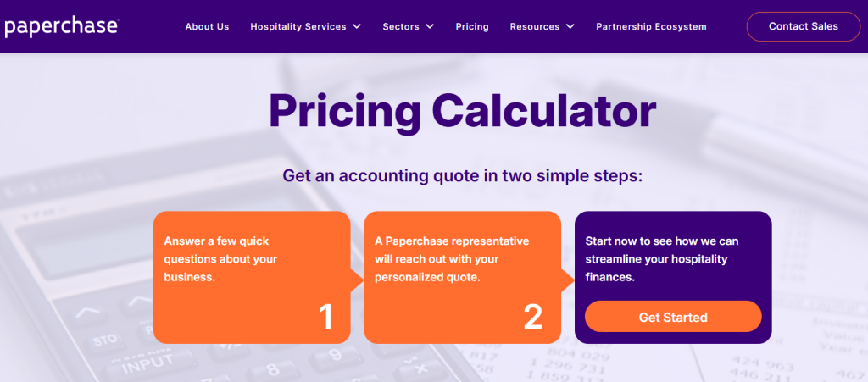868x382 pixels.
Task: Click the Hospitality Services menu label
Action: click(298, 26)
